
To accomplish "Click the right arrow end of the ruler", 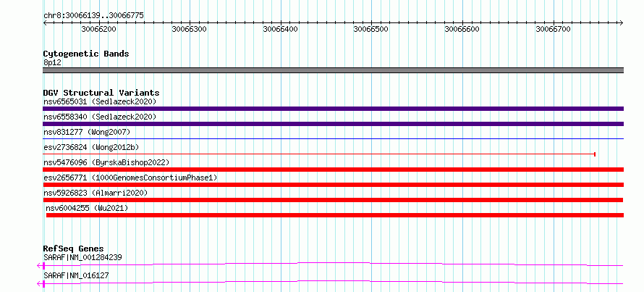I will click(621, 22).
